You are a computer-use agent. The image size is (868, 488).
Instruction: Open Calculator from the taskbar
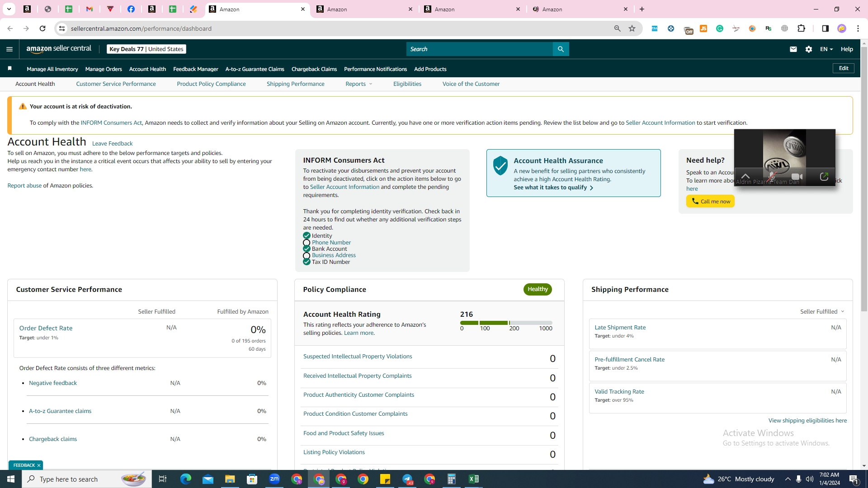click(451, 479)
